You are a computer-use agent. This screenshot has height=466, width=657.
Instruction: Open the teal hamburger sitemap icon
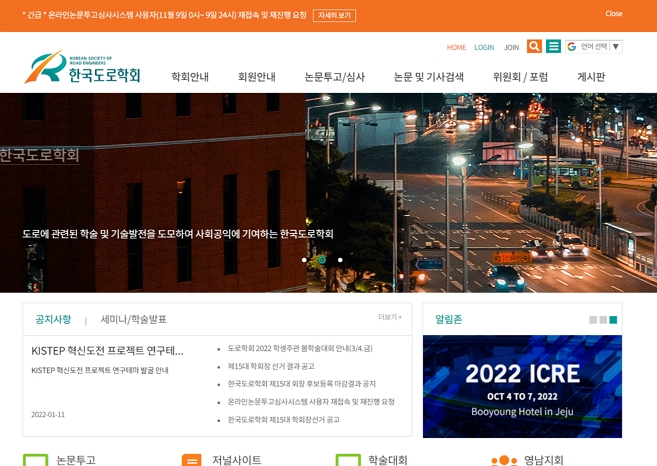coord(553,47)
